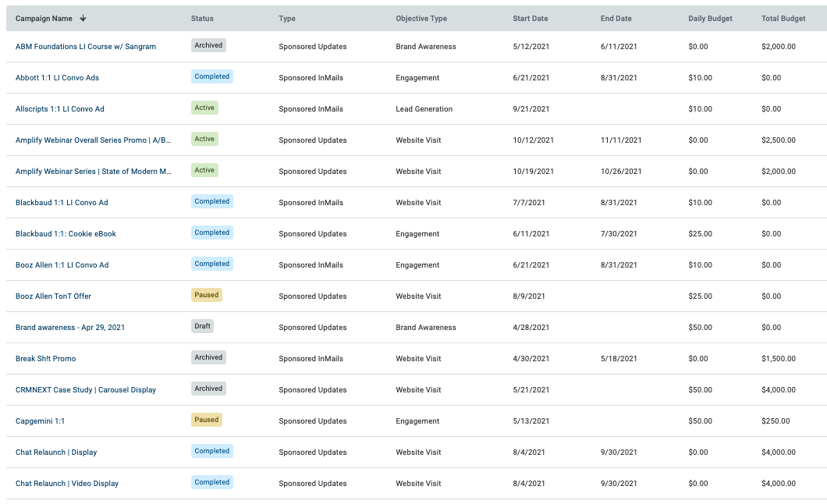This screenshot has height=504, width=827.
Task: Open Brand awareness - Apr 29, 2021 campaign
Action: pos(70,327)
